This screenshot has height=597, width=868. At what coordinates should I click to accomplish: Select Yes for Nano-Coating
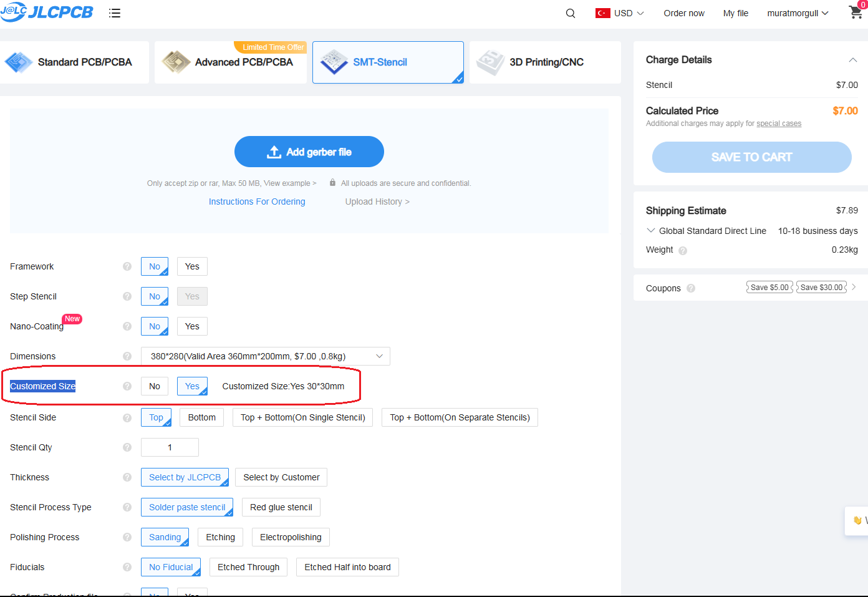click(x=192, y=326)
